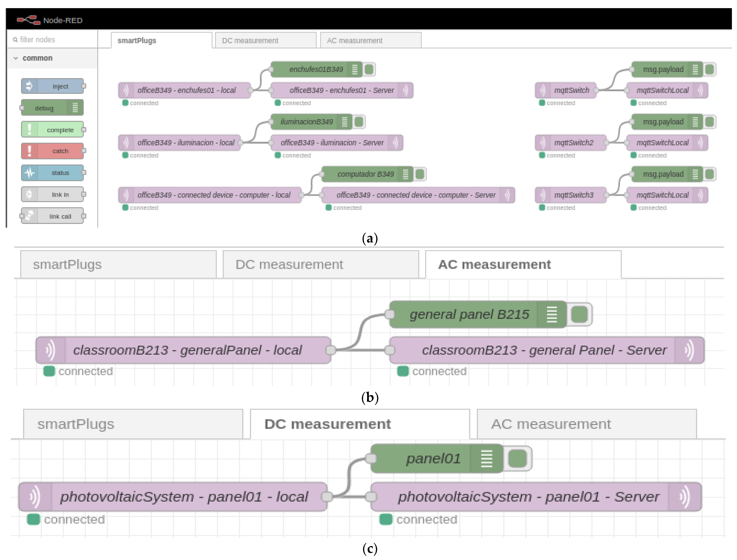Click output port of photovoltaicSystem panel01 local node
Image resolution: width=737 pixels, height=560 pixels.
tap(327, 497)
